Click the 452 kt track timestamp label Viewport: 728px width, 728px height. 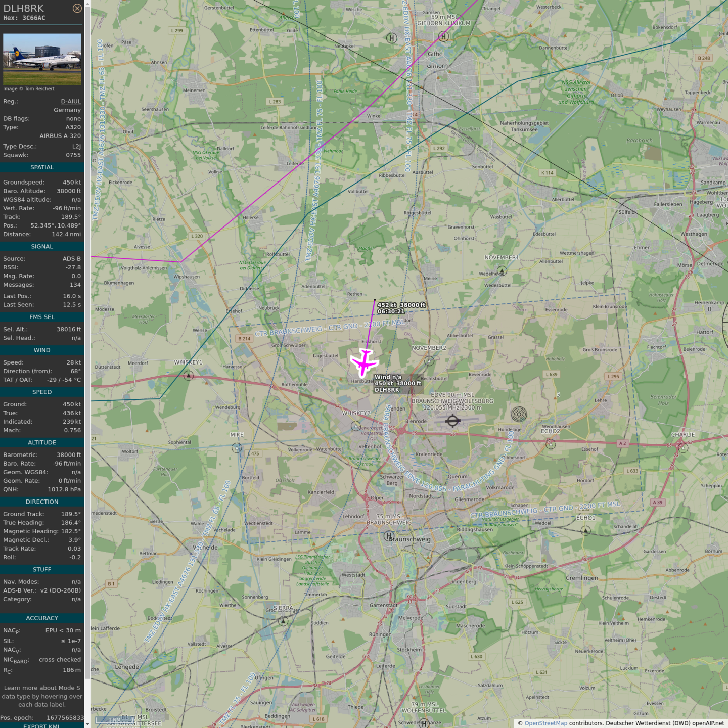(x=401, y=308)
